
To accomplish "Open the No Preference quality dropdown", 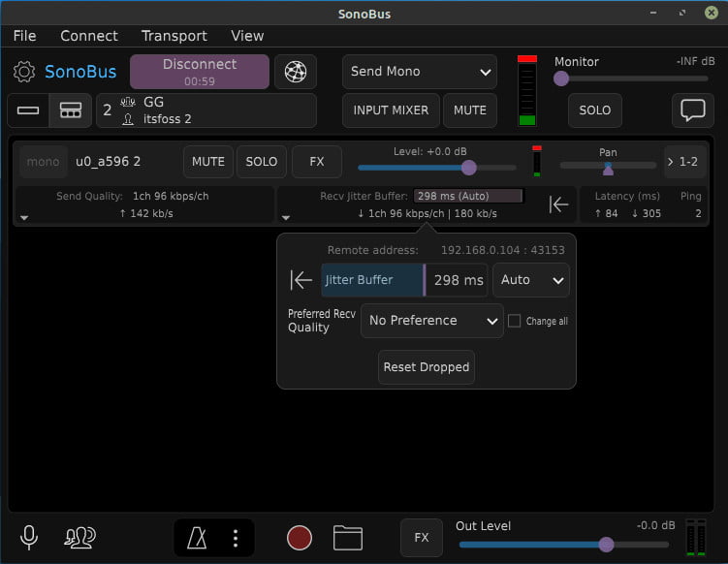I will [431, 321].
